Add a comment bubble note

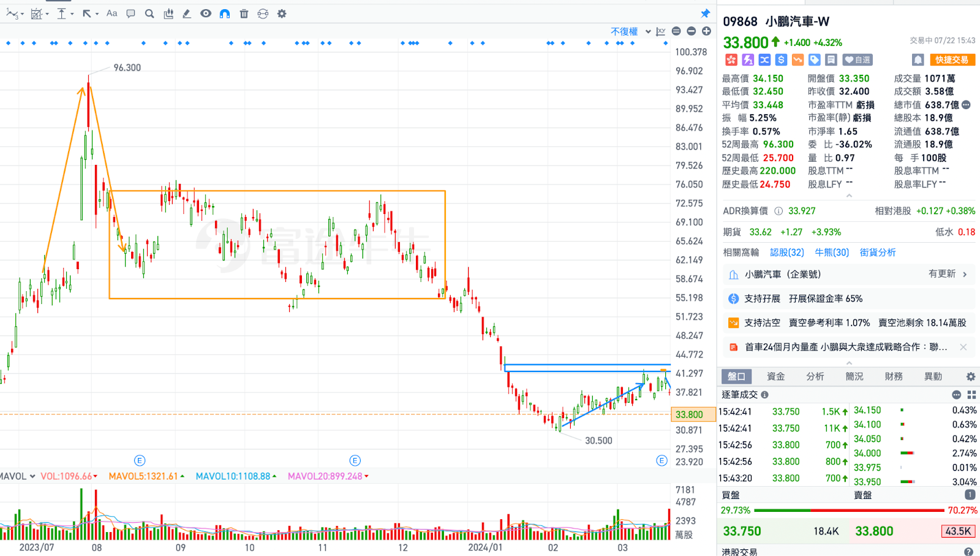[130, 13]
